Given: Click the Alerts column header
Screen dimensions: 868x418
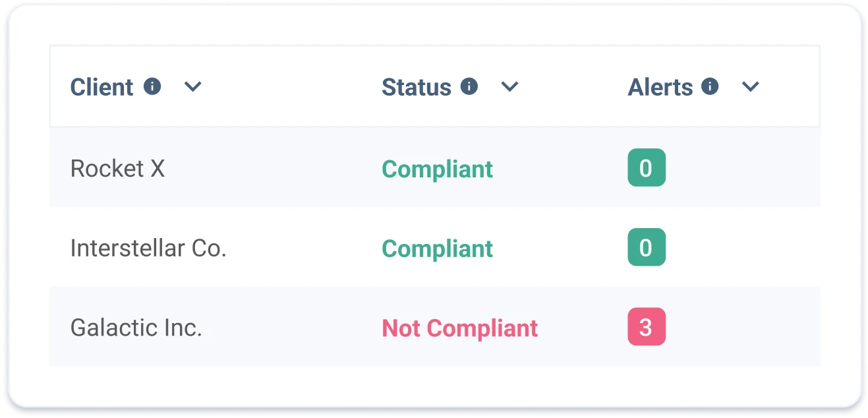Looking at the screenshot, I should (x=660, y=86).
